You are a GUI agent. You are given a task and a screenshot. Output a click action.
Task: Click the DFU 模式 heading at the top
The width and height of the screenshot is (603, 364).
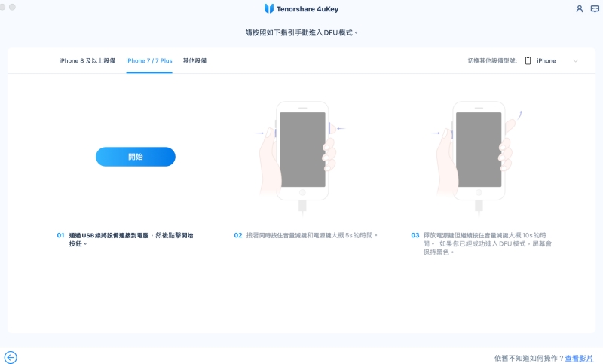301,32
